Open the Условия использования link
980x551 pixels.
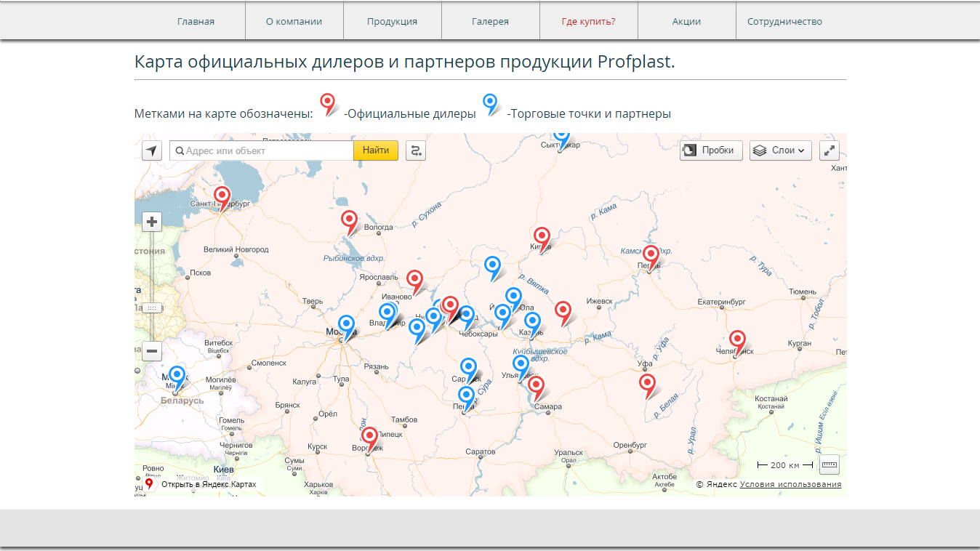(790, 484)
